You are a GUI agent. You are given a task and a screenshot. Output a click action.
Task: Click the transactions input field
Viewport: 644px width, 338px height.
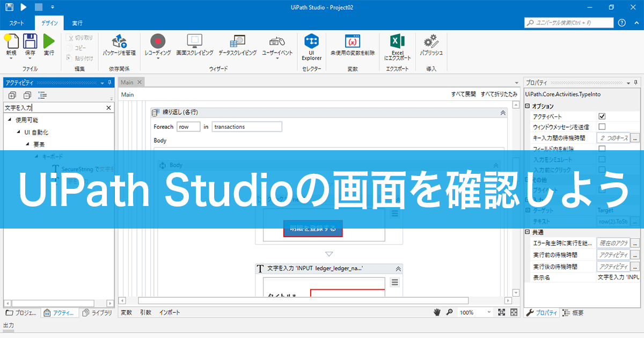247,127
